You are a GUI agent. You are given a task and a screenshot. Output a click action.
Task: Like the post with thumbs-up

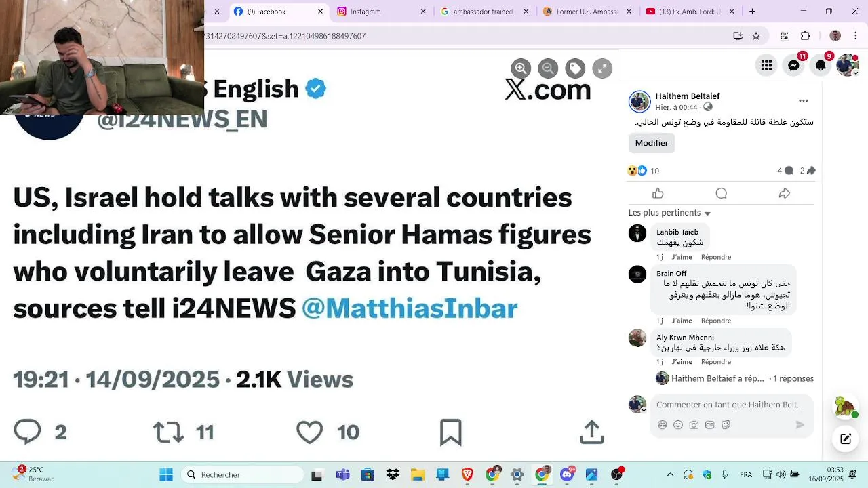(x=658, y=194)
